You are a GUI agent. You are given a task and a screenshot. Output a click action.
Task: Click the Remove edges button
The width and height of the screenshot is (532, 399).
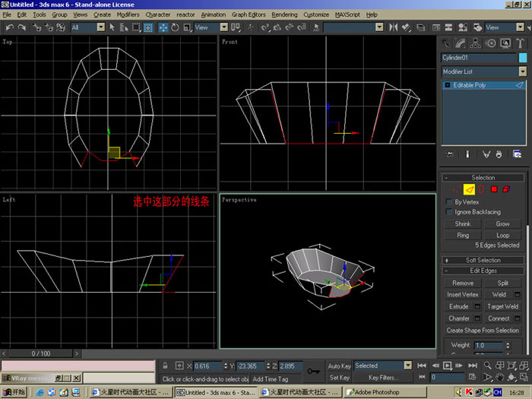coord(463,283)
